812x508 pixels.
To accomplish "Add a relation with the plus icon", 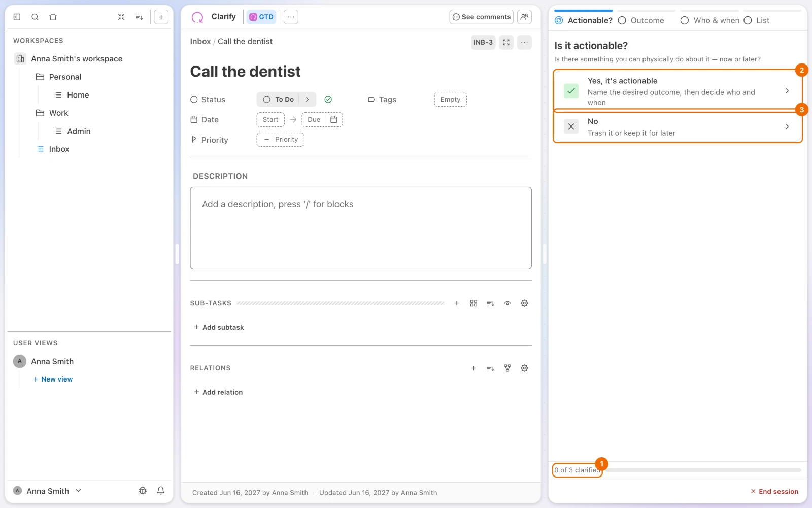I will click(x=473, y=368).
